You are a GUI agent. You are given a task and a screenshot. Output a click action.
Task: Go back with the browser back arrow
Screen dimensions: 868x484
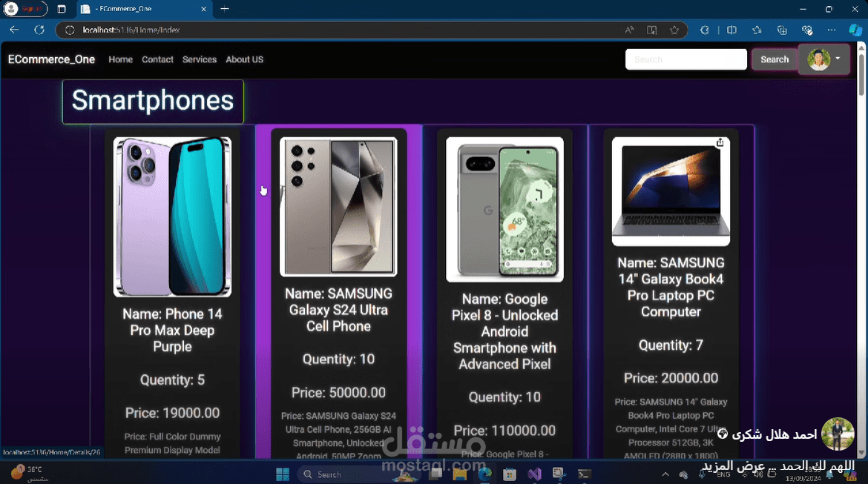[x=14, y=30]
